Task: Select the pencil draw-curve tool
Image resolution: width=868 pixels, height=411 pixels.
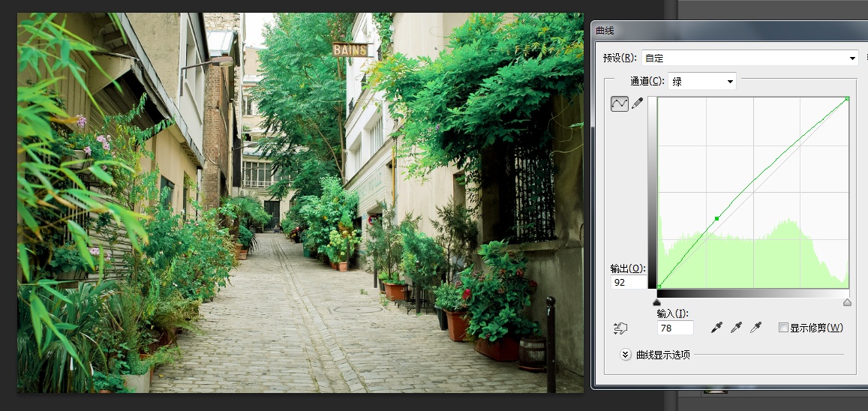Action: (638, 103)
